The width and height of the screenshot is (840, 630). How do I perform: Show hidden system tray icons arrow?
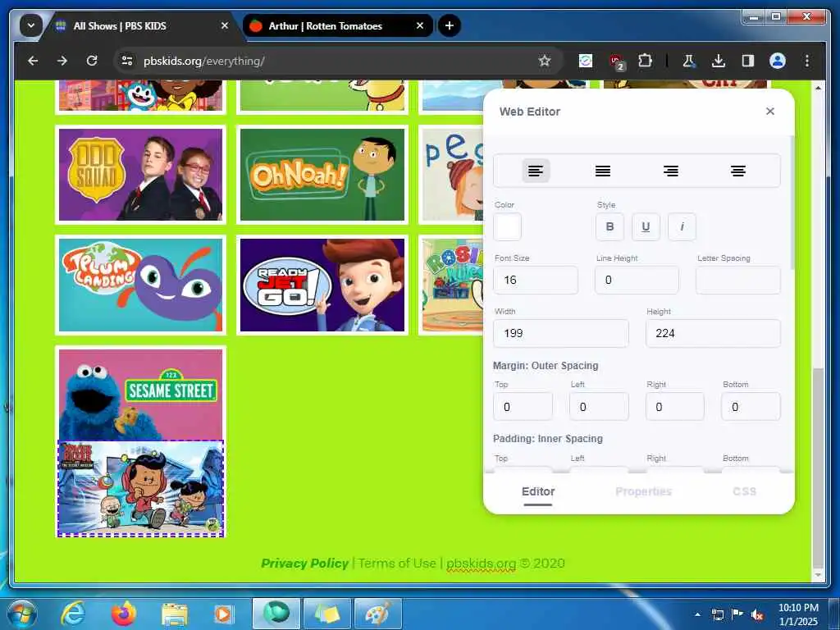(697, 614)
